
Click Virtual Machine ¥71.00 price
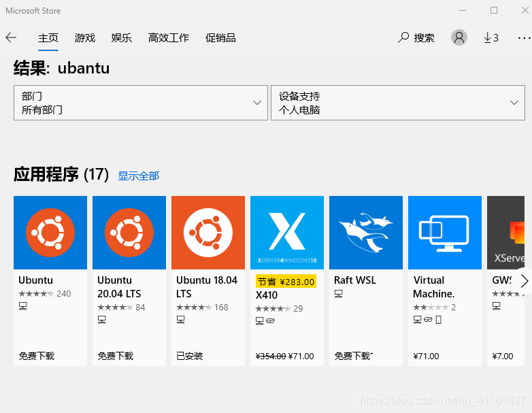(x=426, y=357)
